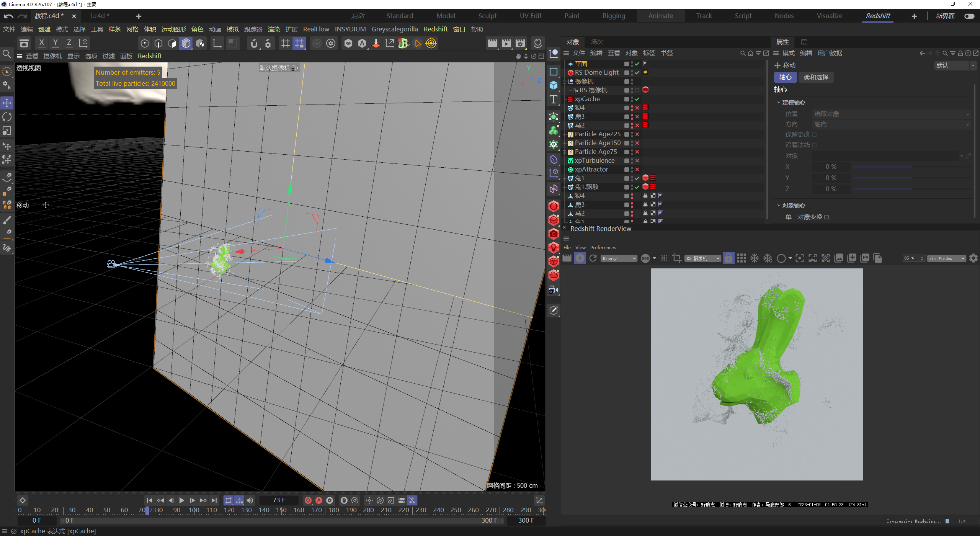Screen dimensions: 980x536
Task: Enable the 单一对象变换 checkbox
Action: [x=826, y=217]
